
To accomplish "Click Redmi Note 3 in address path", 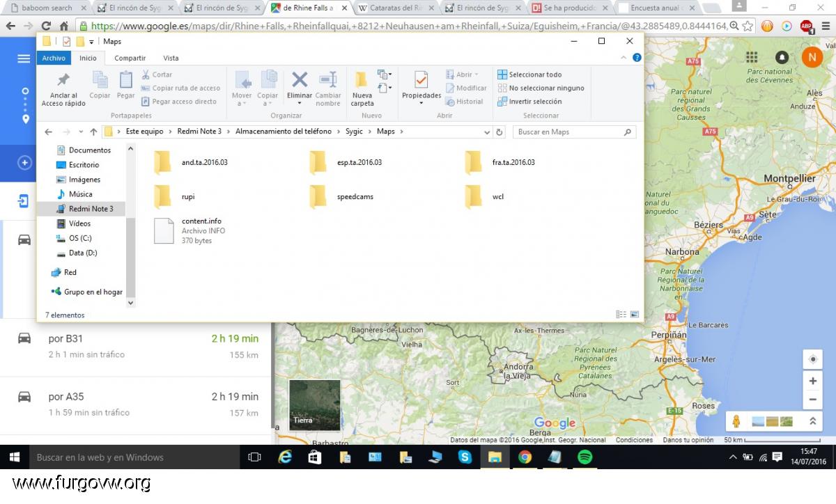I will pyautogui.click(x=199, y=132).
